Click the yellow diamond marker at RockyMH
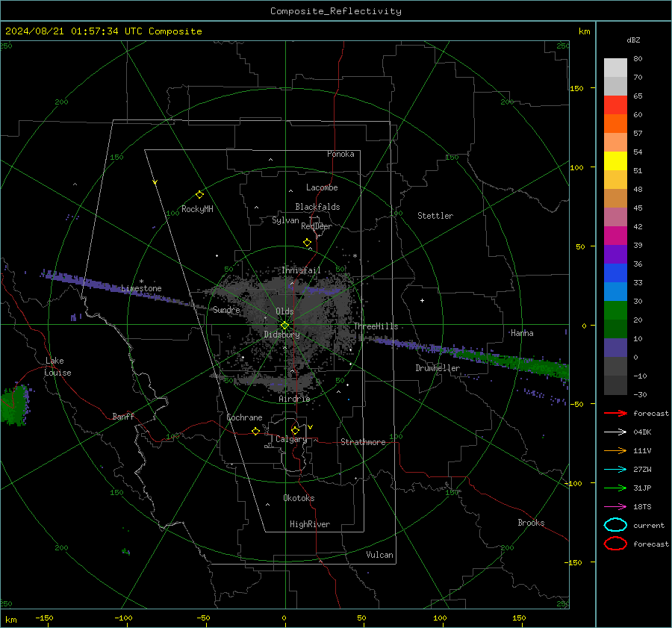672x628 pixels. (x=199, y=195)
